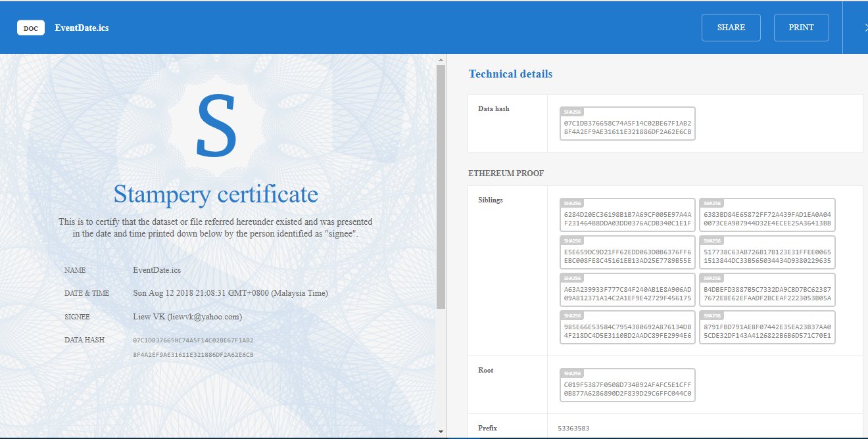Select sibling hash starting E5E659DC

[x=627, y=252]
